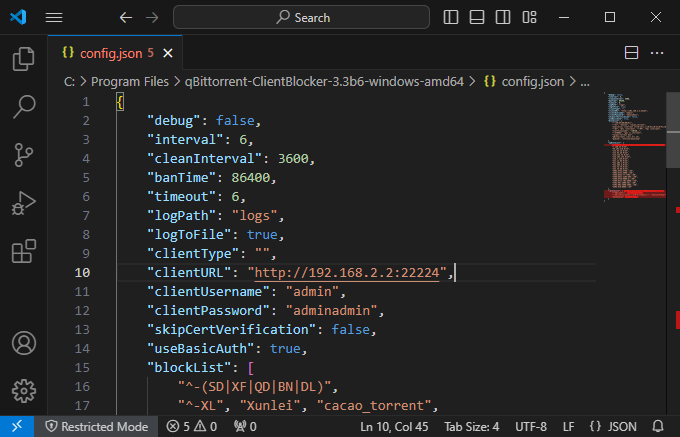Change the UTF-8 file encoding

531,427
